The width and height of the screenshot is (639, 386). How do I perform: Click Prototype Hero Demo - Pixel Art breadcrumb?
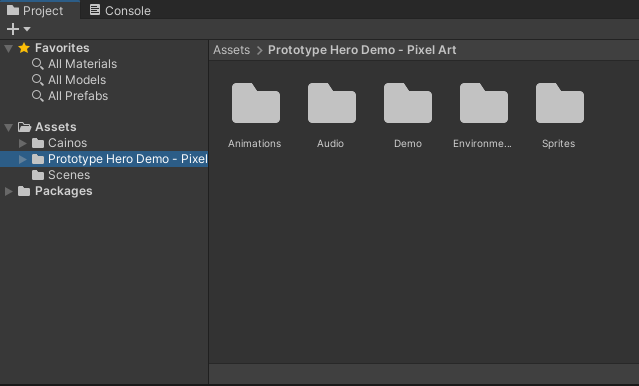click(362, 50)
